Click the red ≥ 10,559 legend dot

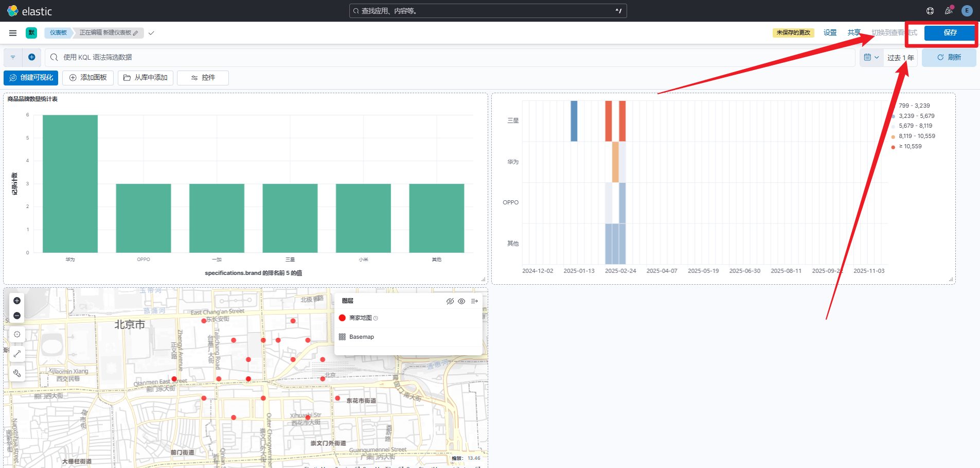893,147
